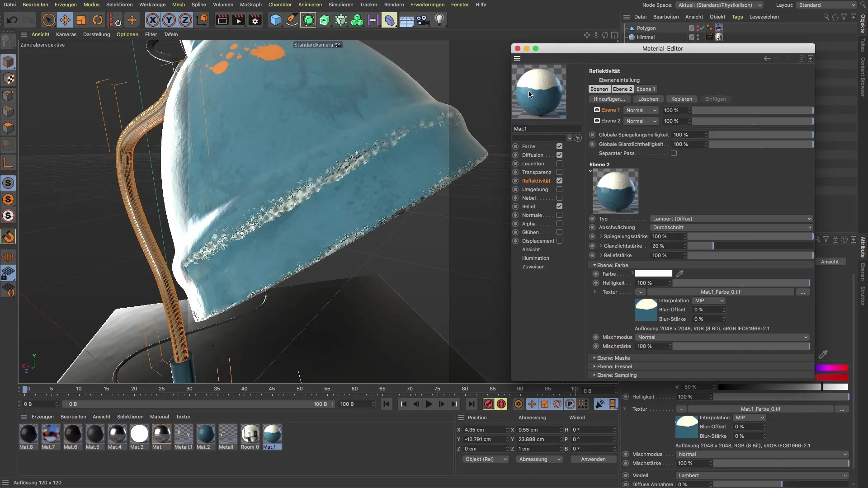Viewport: 868px width, 488px height.
Task: Toggle the Reflektivität channel checkbox
Action: point(559,181)
